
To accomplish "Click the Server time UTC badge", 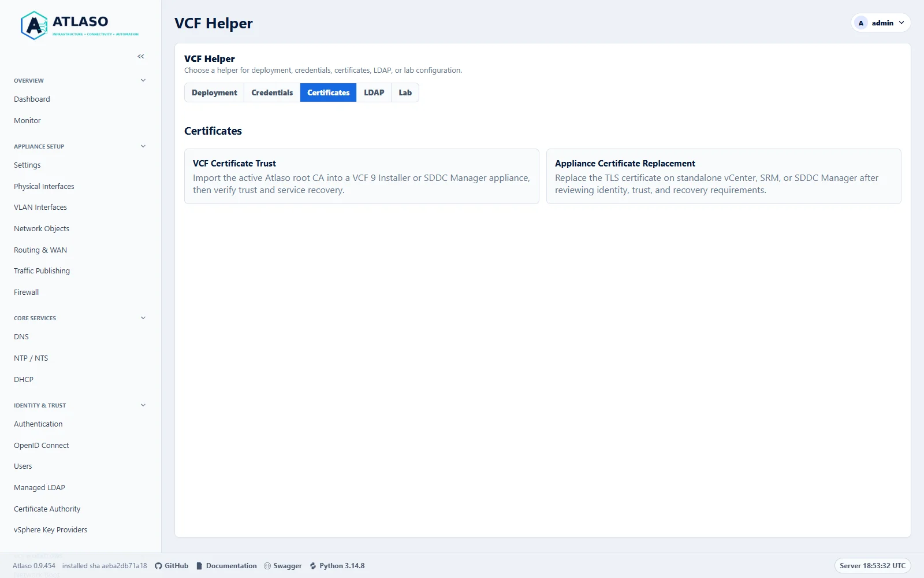I will click(873, 566).
